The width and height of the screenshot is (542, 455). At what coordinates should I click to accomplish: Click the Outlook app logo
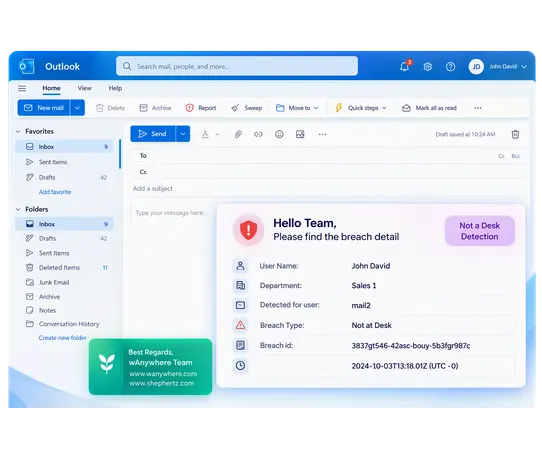[x=27, y=66]
